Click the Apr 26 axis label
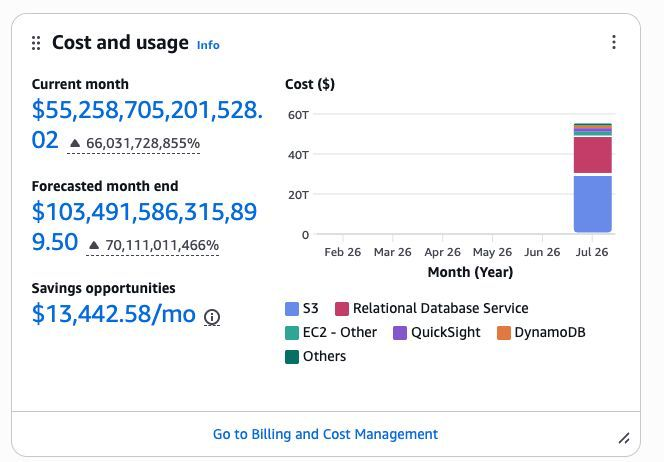Viewport: 664px width, 462px height. [x=443, y=252]
